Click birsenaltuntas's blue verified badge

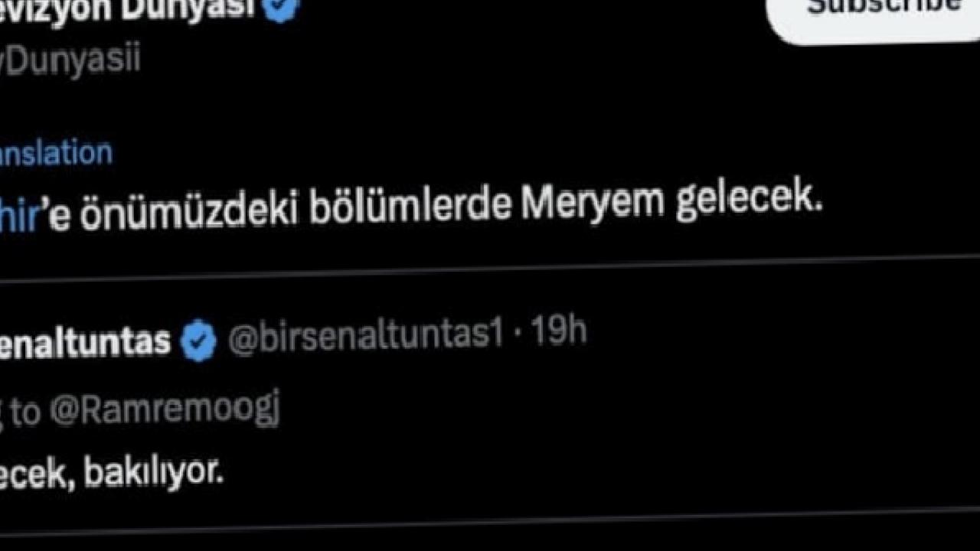pos(199,341)
